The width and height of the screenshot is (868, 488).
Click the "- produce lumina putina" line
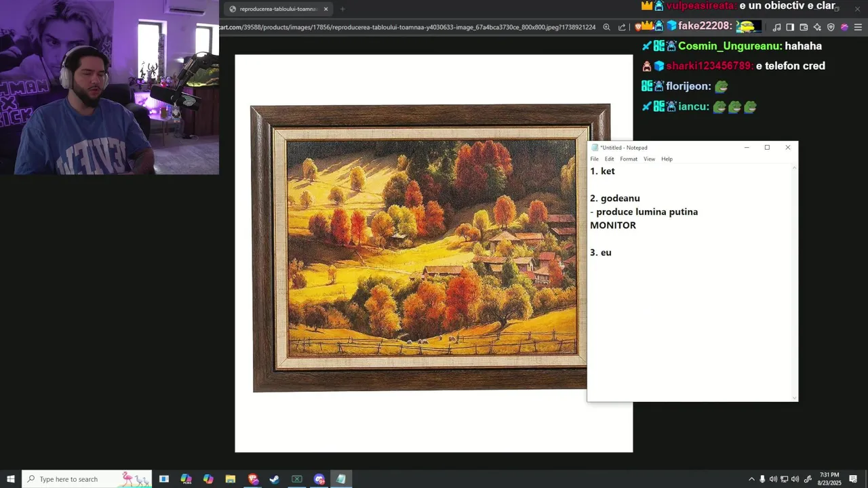(644, 212)
